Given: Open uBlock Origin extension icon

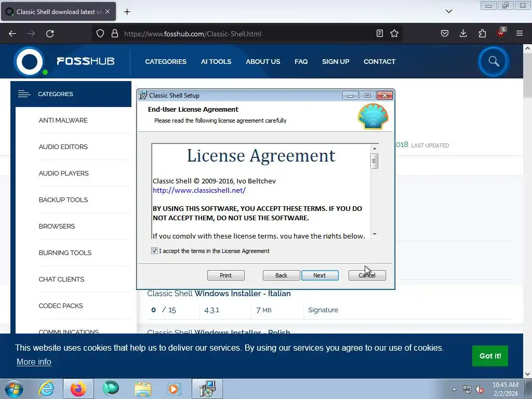Looking at the screenshot, I should tap(501, 33).
